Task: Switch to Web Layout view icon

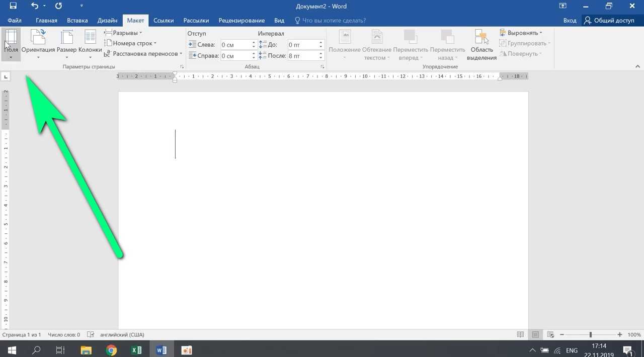Action: click(x=550, y=334)
